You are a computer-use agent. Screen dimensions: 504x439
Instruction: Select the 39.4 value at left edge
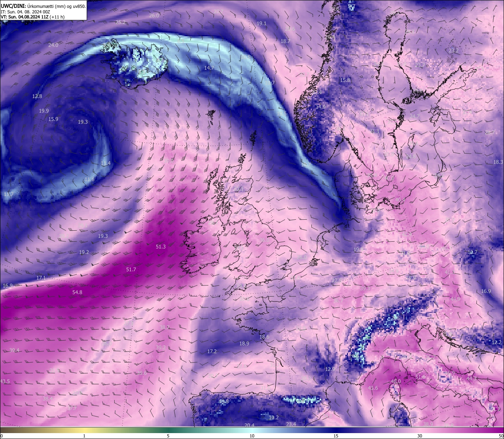click(x=14, y=350)
